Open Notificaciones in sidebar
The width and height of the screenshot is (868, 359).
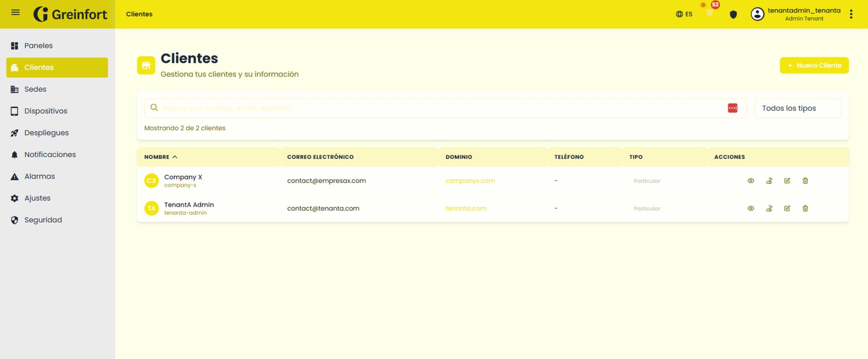[x=57, y=155]
